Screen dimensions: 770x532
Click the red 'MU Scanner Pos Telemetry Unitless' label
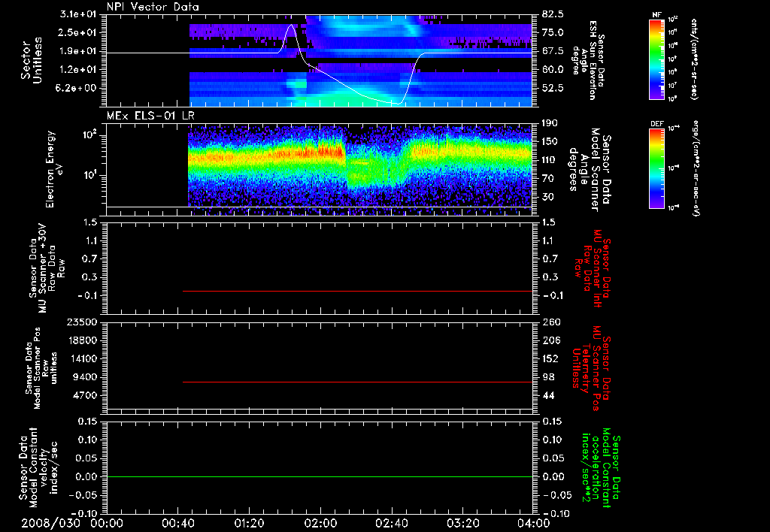[x=591, y=368]
